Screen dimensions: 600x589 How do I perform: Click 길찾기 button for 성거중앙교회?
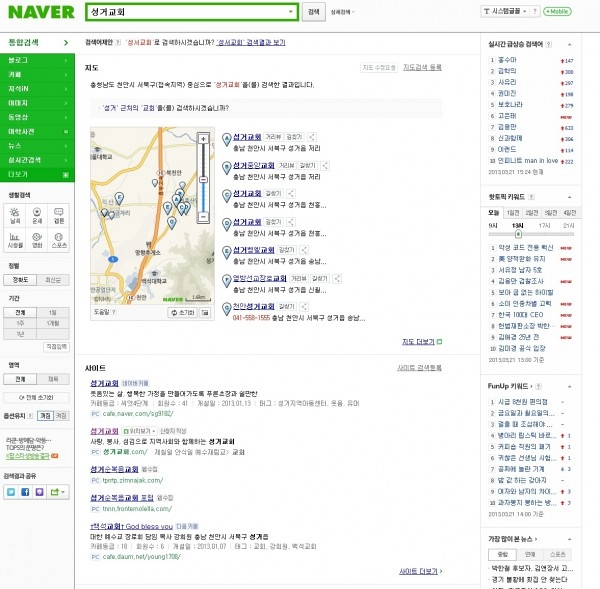point(308,165)
